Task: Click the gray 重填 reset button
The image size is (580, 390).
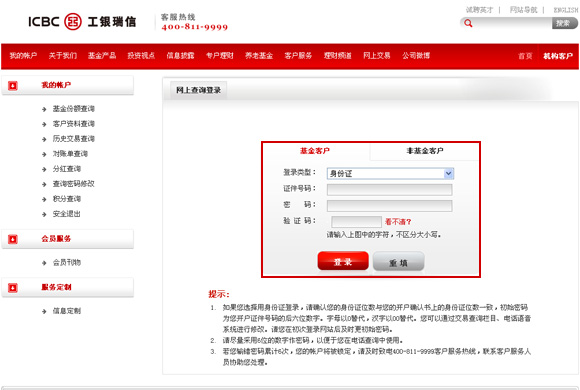Action: tap(398, 262)
